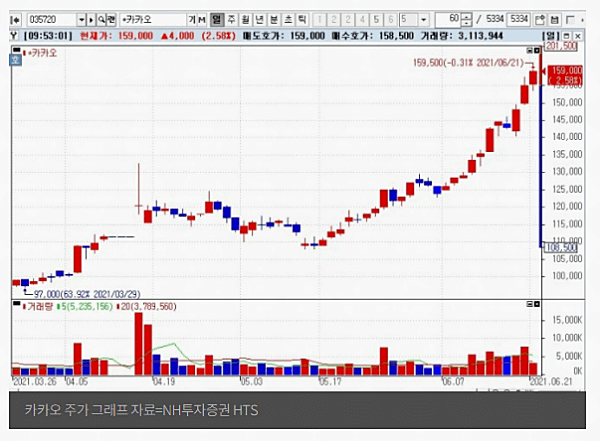600x441 pixels.
Task: Click the price panel's right corner mini icon
Action: (x=536, y=50)
